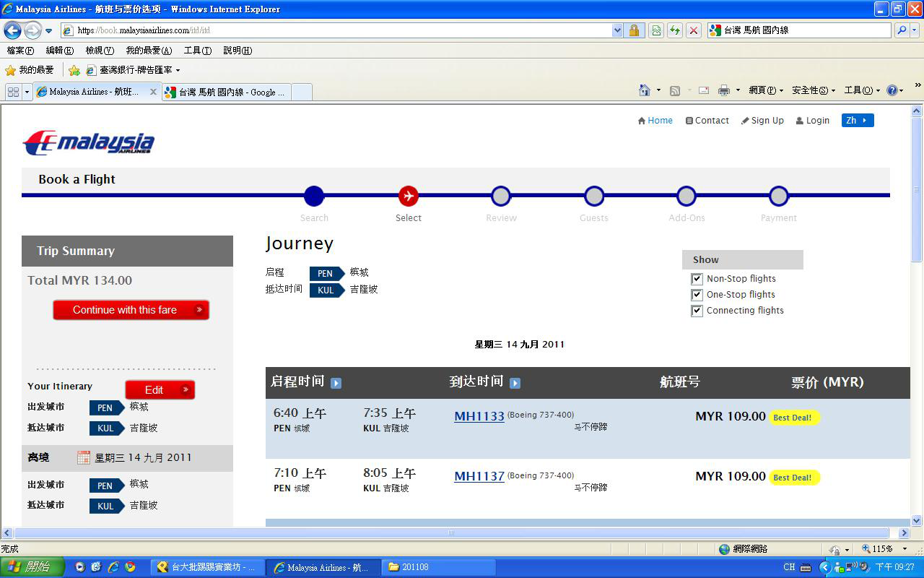Click the search box with 台灣 馬航 國內線
Screen dimensions: 924x578
click(800, 30)
